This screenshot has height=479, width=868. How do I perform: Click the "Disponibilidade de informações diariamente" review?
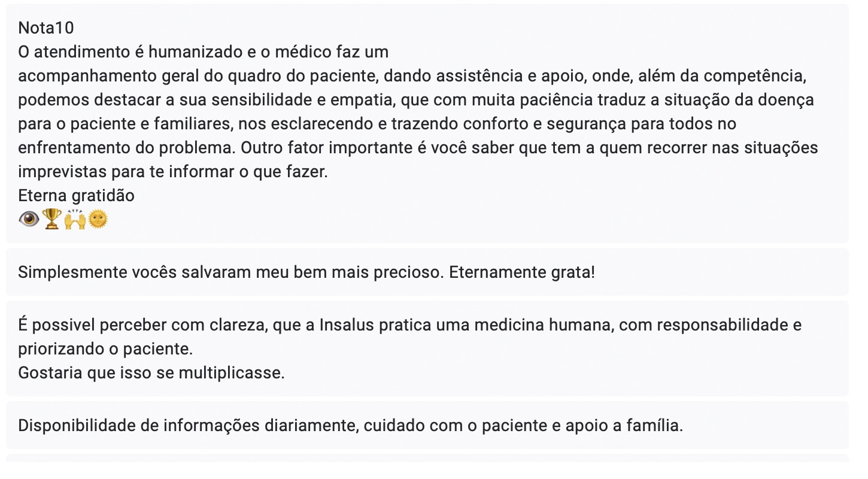coord(350,426)
